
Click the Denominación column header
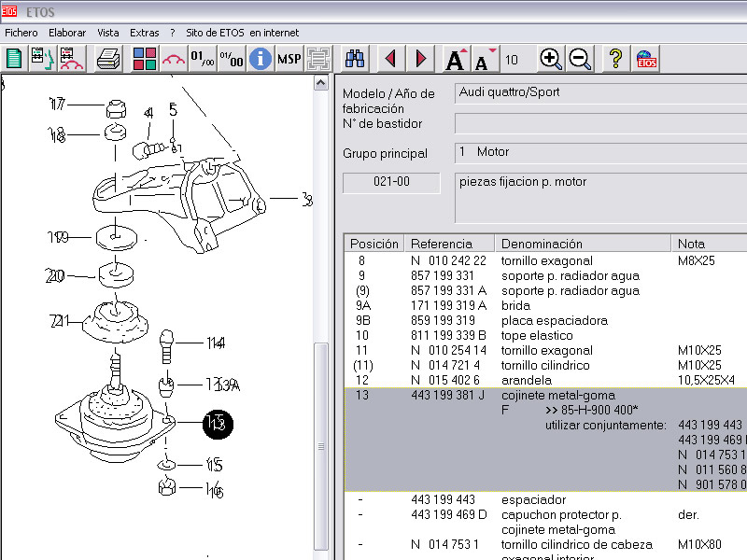tap(537, 244)
